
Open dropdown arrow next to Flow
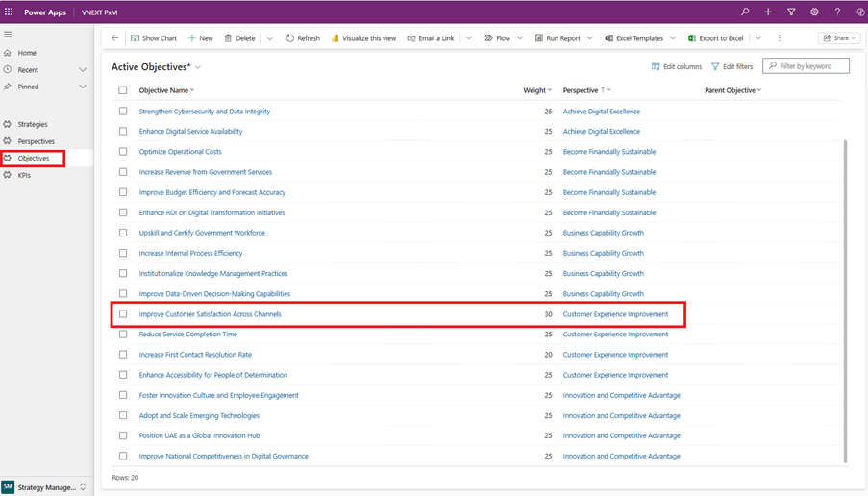point(520,38)
